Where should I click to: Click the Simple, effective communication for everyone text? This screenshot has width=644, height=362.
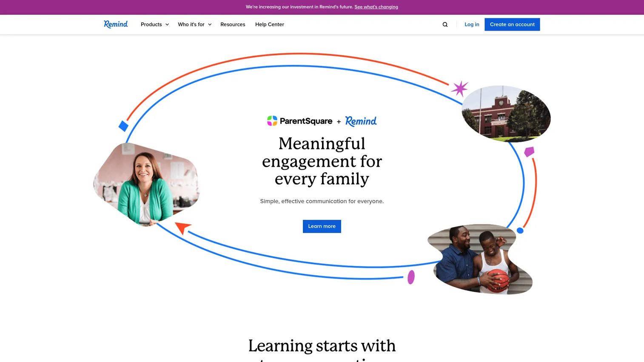pyautogui.click(x=322, y=201)
